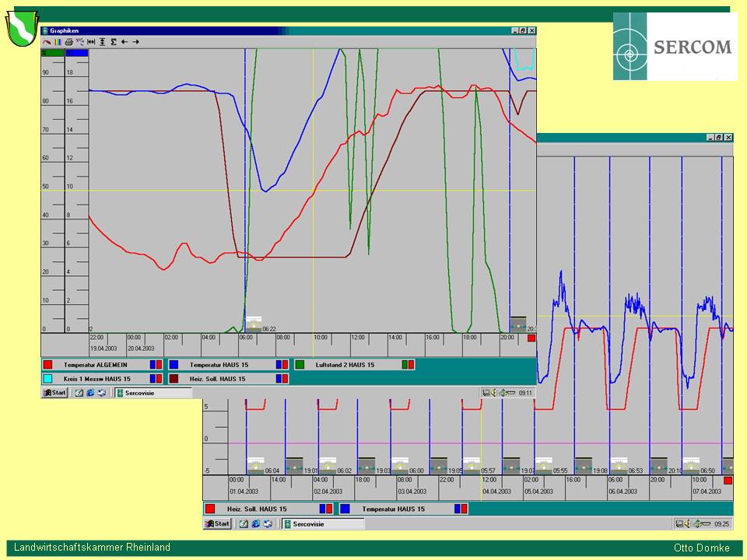Toggle the Luftstand 2 HAUS 15 legend entry
Image resolution: width=747 pixels, height=560 pixels.
[x=345, y=364]
